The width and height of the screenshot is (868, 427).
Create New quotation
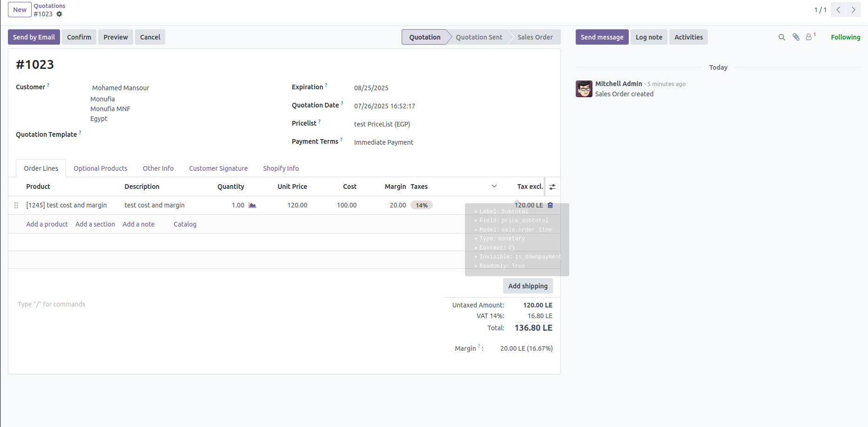click(x=20, y=10)
